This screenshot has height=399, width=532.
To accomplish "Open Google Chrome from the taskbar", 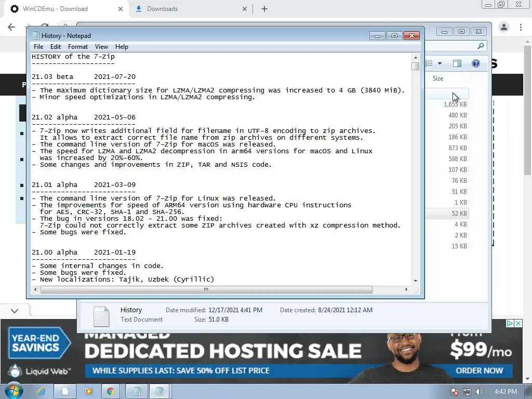I will coord(110,391).
